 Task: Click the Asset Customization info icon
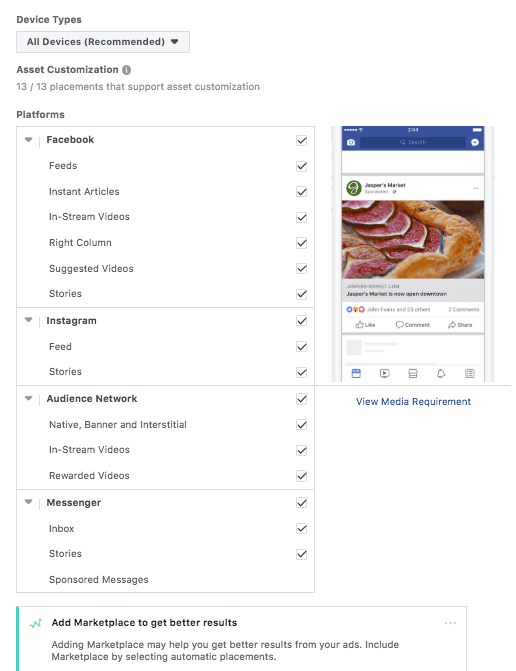[126, 70]
